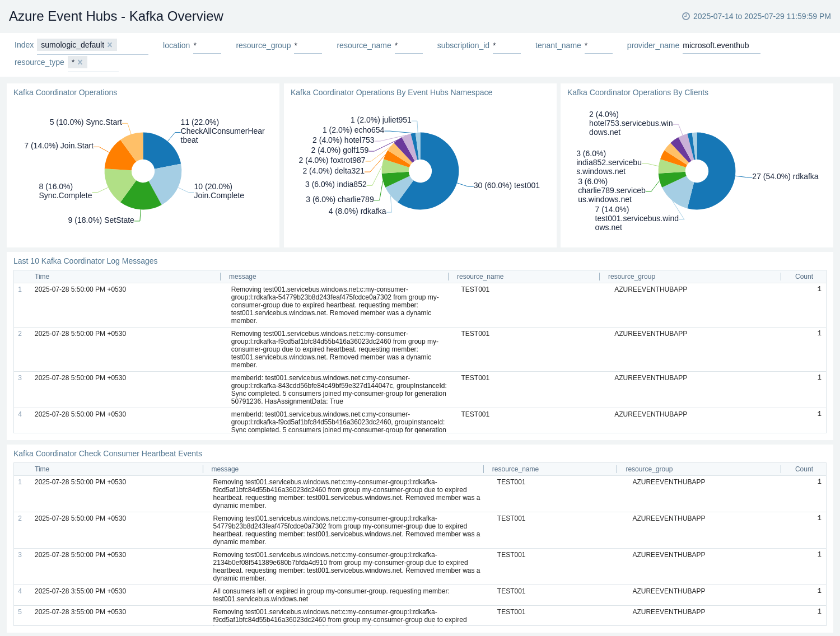The height and width of the screenshot is (636, 840).
Task: Click the '2 (4.0%) delta321' label
Action: pyautogui.click(x=334, y=171)
